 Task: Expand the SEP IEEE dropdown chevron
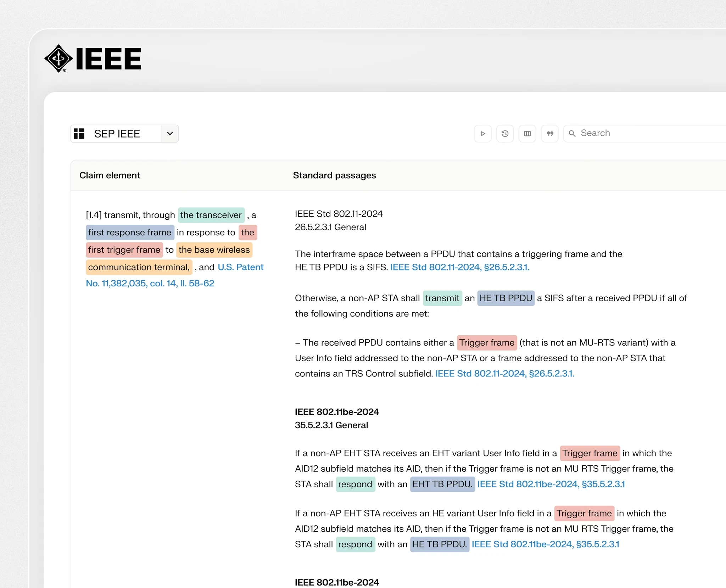click(x=170, y=134)
